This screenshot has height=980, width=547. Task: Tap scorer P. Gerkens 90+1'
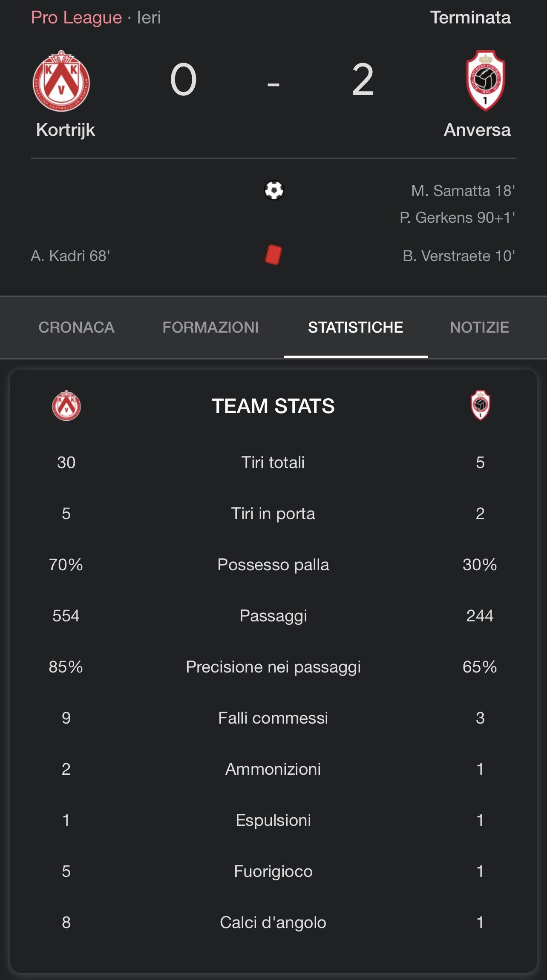tap(458, 218)
